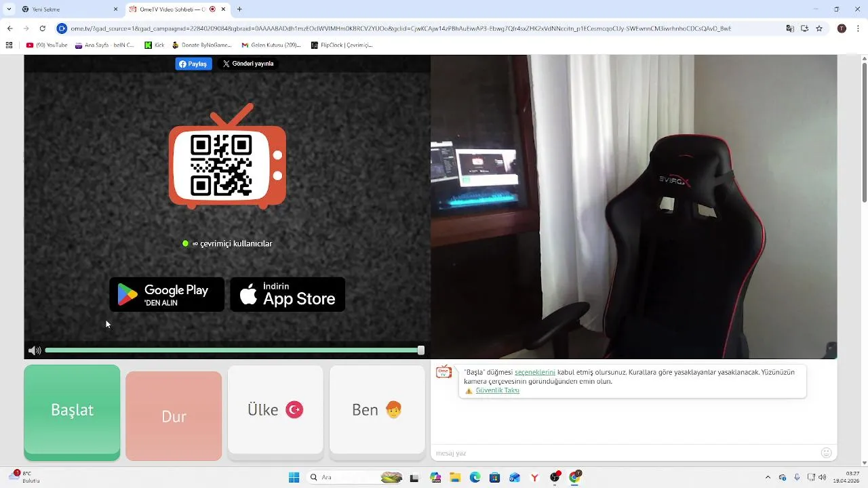
Task: Open the Google Play download badge
Action: point(167,295)
